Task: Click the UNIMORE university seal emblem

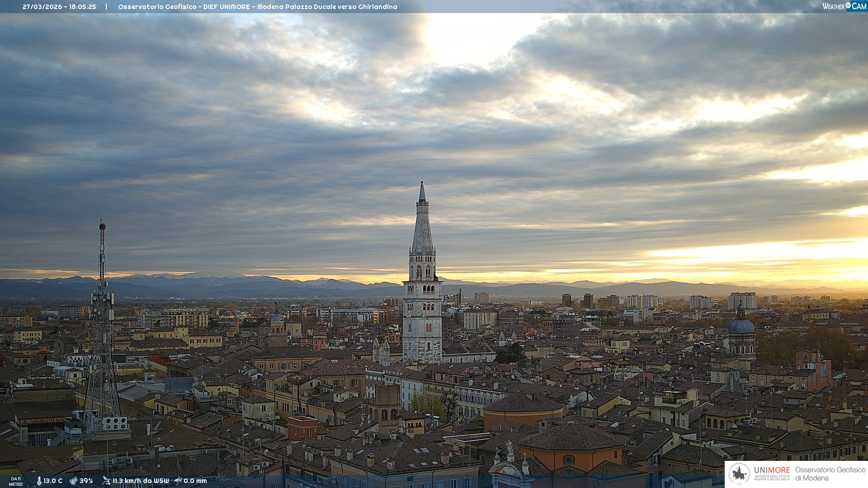Action: coord(739,474)
